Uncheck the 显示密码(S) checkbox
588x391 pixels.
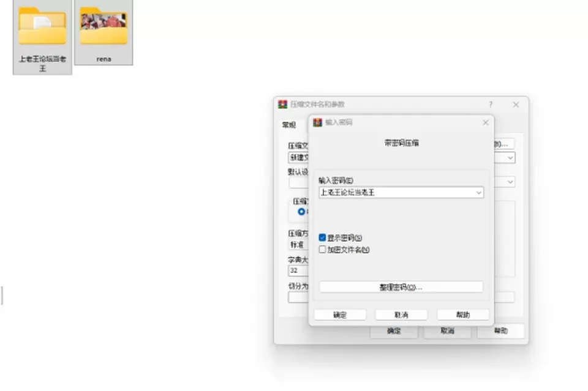coord(322,237)
